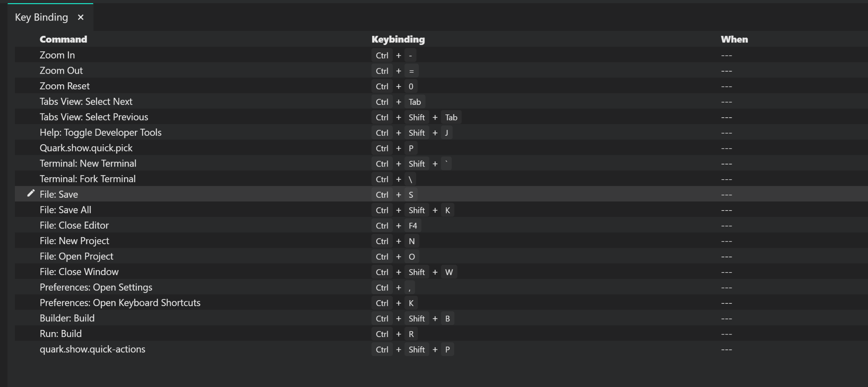Click the pencil edit icon beside File: Save
The image size is (868, 387).
pyautogui.click(x=31, y=193)
